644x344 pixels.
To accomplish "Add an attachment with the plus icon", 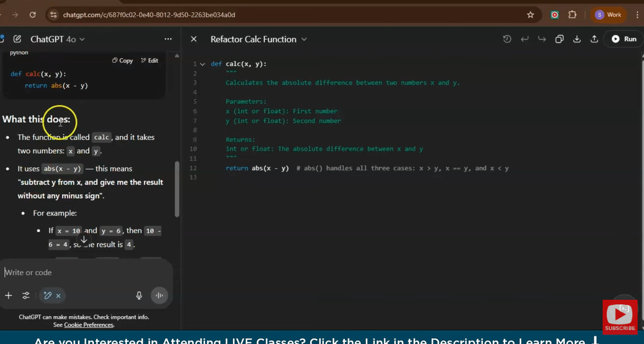I will [8, 296].
